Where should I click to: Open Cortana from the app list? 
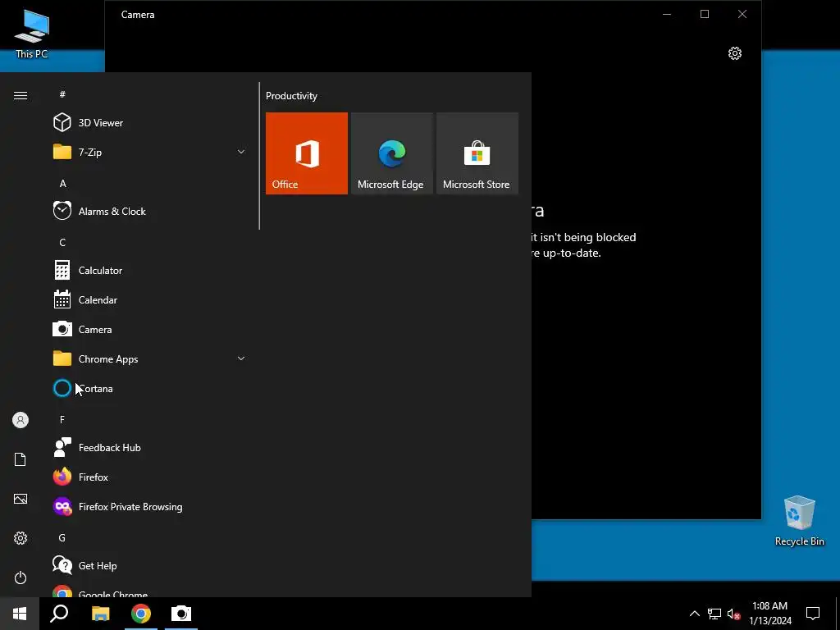click(x=150, y=388)
